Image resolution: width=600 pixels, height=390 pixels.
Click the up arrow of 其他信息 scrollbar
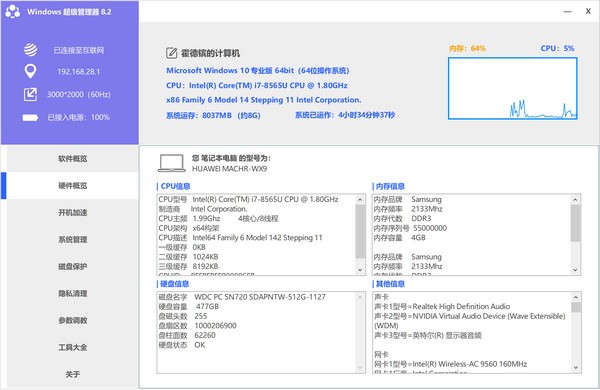pos(576,297)
